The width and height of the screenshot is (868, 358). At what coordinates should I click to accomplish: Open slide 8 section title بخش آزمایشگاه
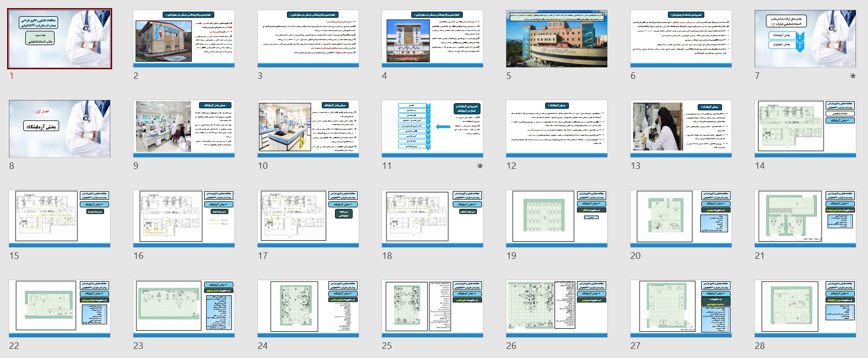pos(60,128)
